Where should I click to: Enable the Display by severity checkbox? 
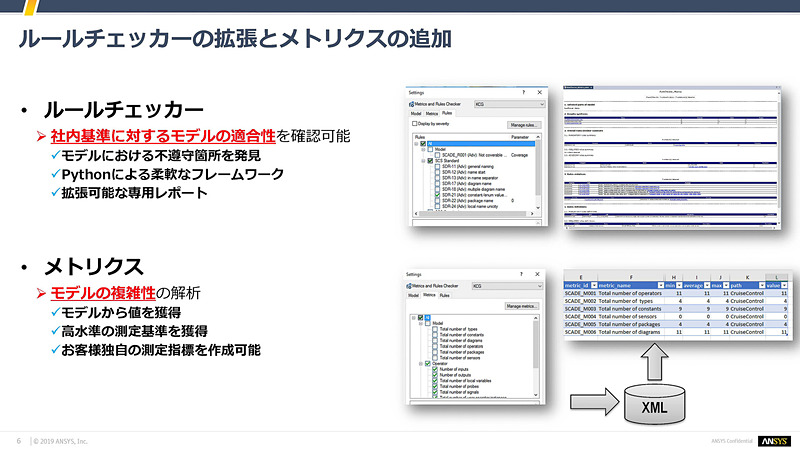(414, 123)
